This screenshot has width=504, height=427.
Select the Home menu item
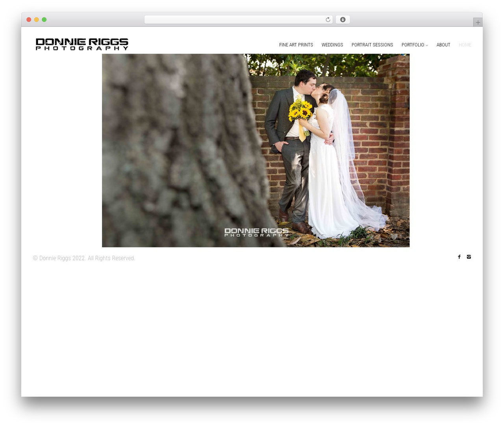[465, 45]
